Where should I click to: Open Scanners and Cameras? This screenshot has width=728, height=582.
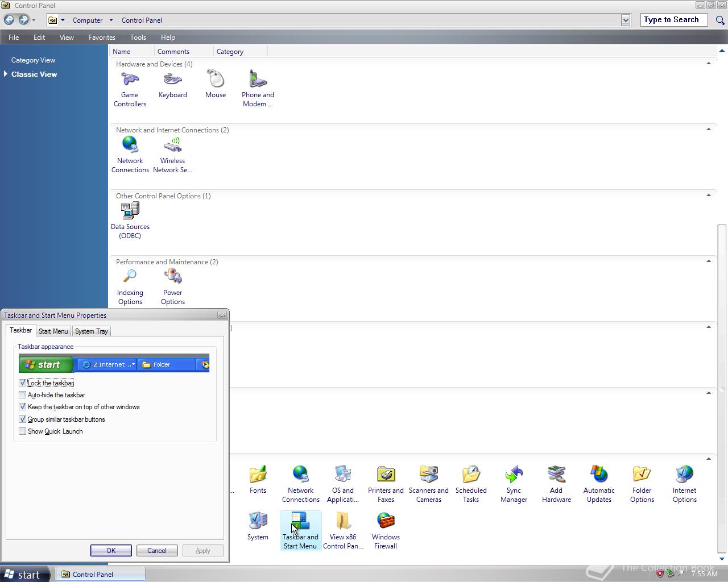428,485
